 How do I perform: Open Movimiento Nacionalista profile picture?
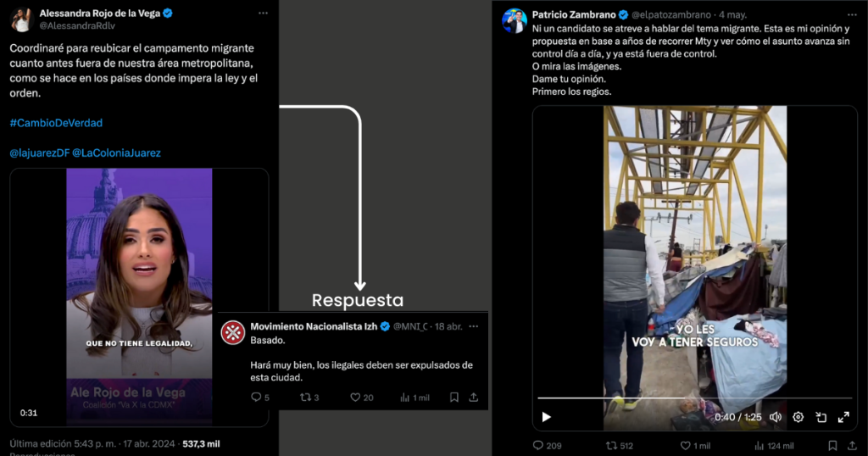coord(233,332)
